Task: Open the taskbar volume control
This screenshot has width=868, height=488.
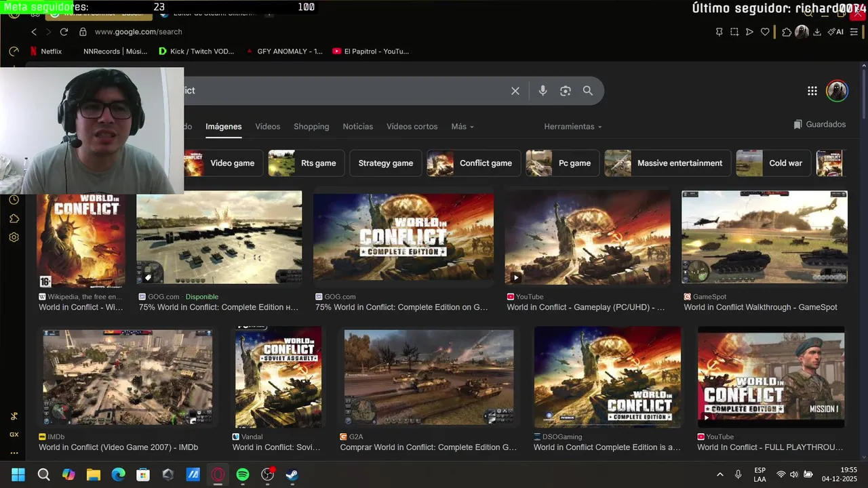Action: pyautogui.click(x=794, y=474)
